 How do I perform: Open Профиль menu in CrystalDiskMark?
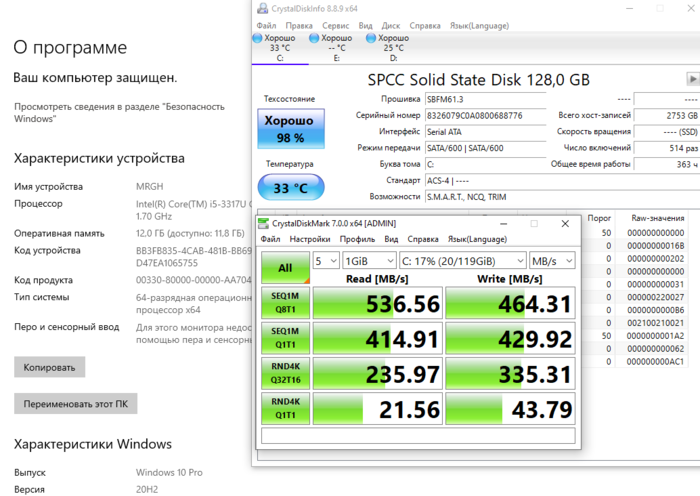coord(357,239)
